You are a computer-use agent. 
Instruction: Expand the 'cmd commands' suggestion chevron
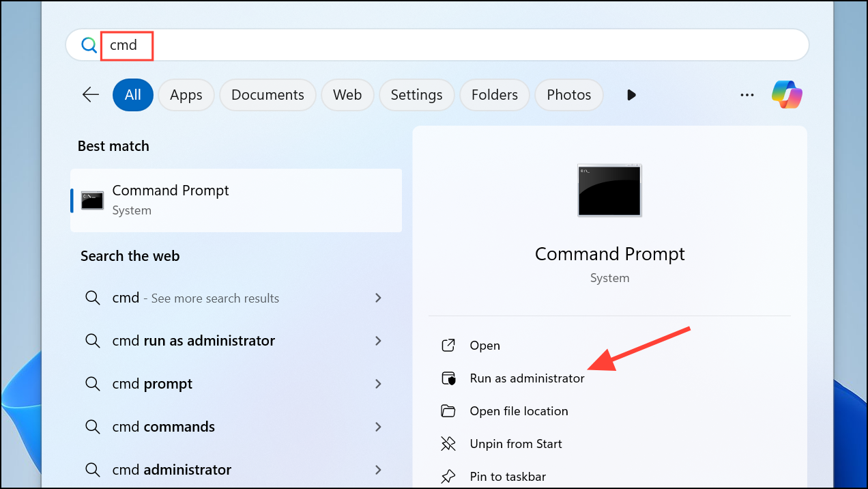point(378,427)
